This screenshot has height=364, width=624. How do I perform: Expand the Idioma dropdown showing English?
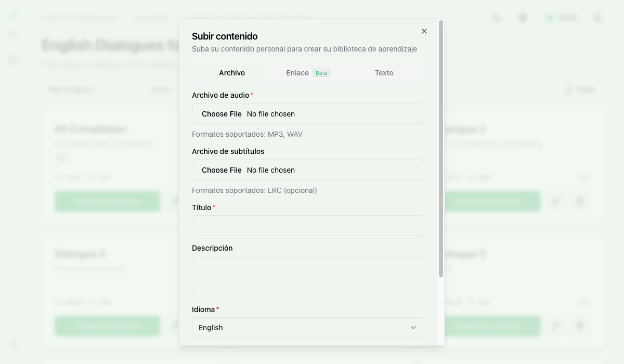click(x=308, y=328)
